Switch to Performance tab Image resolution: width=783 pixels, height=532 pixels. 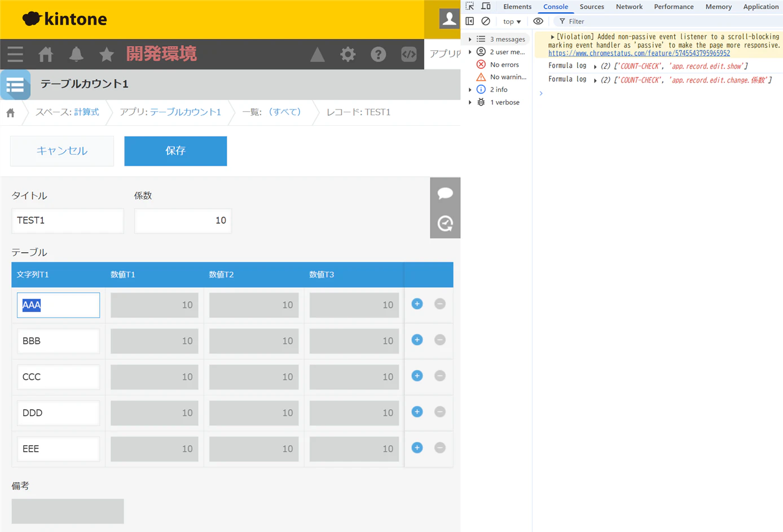(674, 7)
